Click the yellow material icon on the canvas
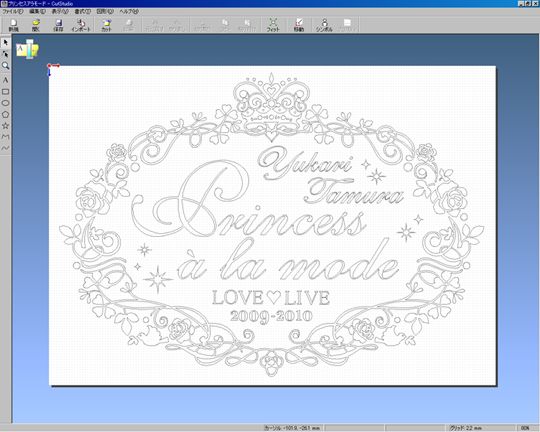The width and height of the screenshot is (540, 432). pyautogui.click(x=28, y=50)
